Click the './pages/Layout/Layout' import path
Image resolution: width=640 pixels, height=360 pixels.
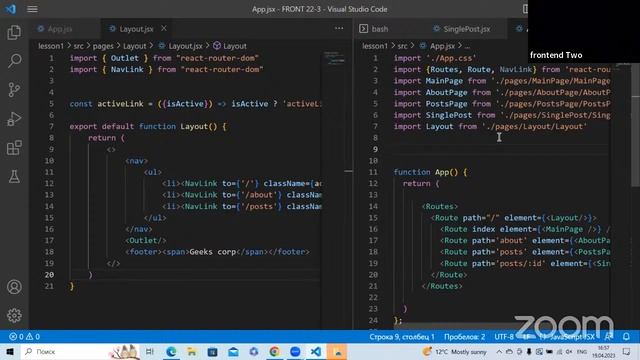[534, 127]
